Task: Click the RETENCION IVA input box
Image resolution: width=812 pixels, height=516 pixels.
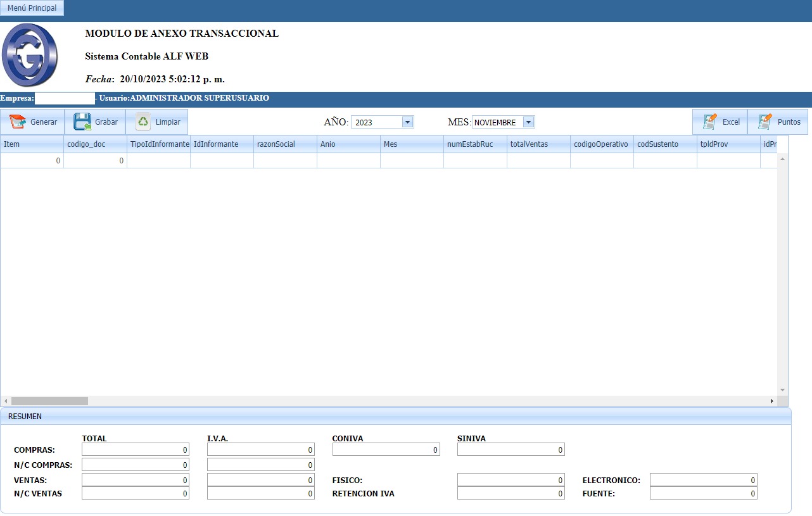Action: tap(511, 493)
